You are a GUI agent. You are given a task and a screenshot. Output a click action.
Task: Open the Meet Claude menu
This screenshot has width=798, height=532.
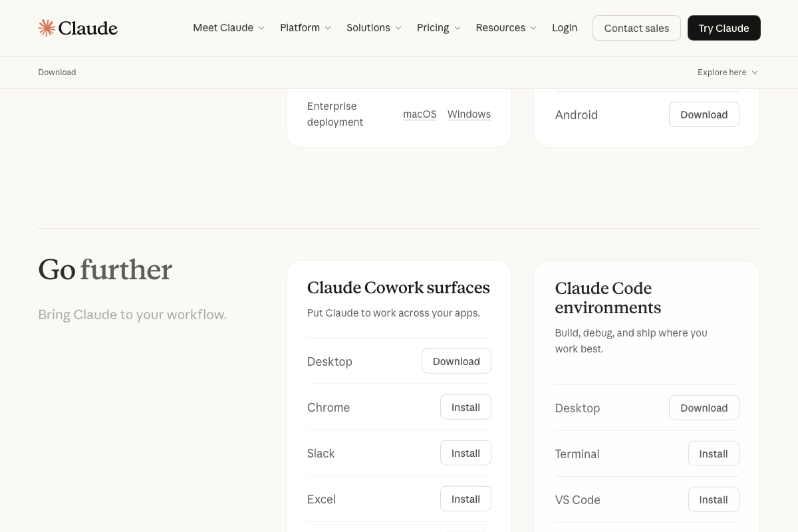[x=229, y=28]
